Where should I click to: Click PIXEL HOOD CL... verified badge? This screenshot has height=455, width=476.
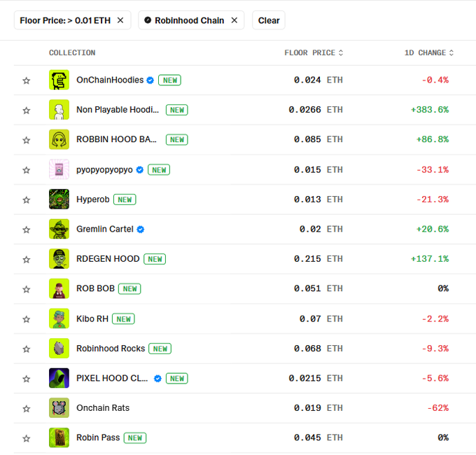point(157,379)
